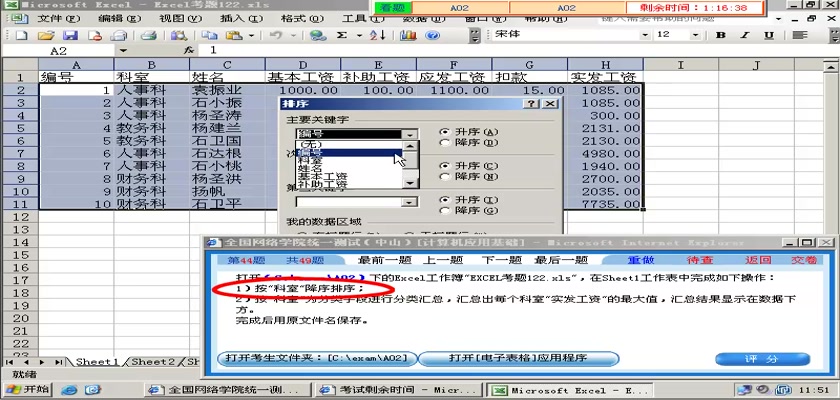Click 打开[电子表格]应用程序 button
Screen dimensions: 840x400
tap(518, 358)
